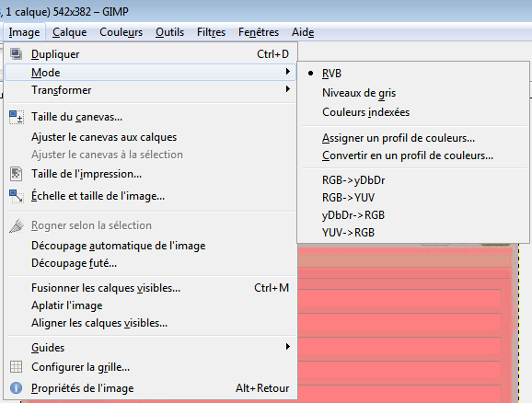532x403 pixels.
Task: Choose Découpage futé…
Action: tap(151, 263)
